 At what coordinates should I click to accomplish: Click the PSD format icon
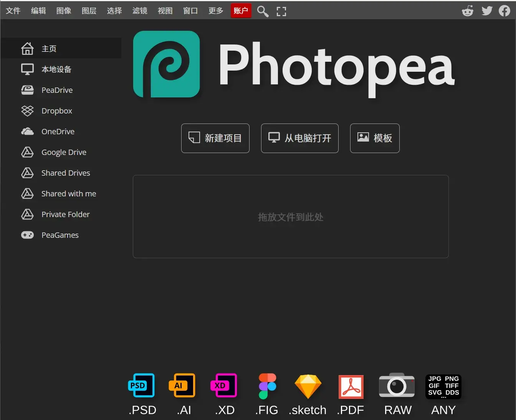pos(141,385)
